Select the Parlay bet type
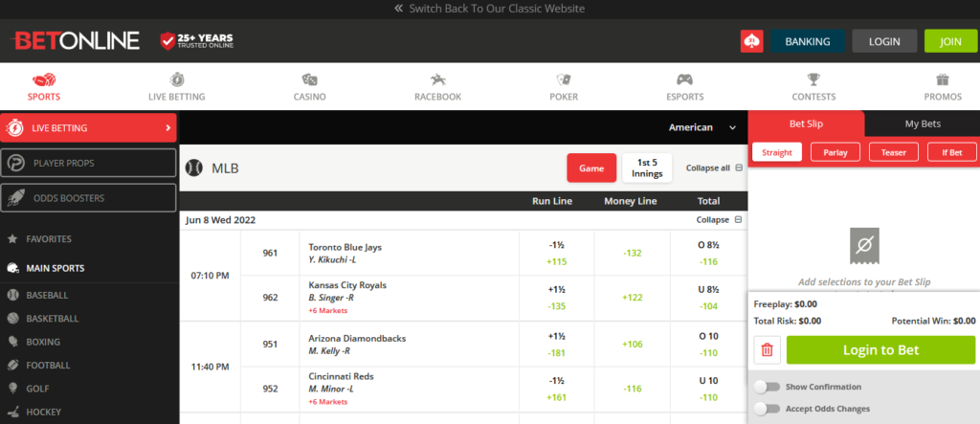 835,152
